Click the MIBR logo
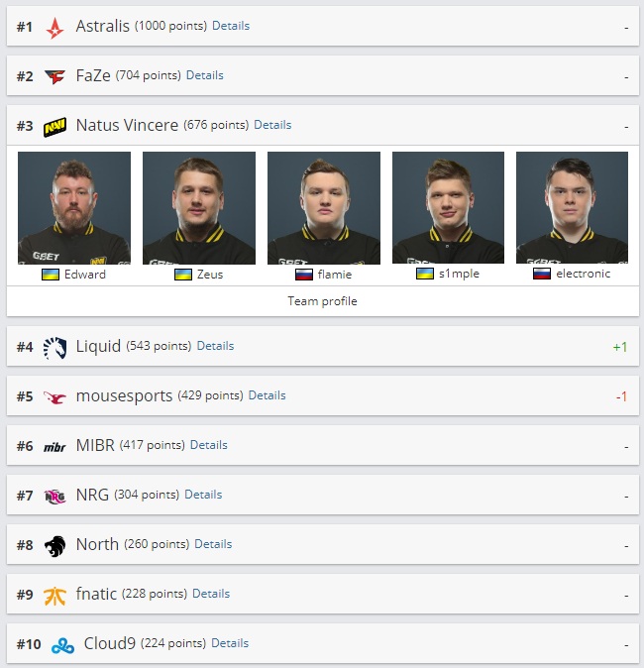The image size is (644, 668). 54,447
